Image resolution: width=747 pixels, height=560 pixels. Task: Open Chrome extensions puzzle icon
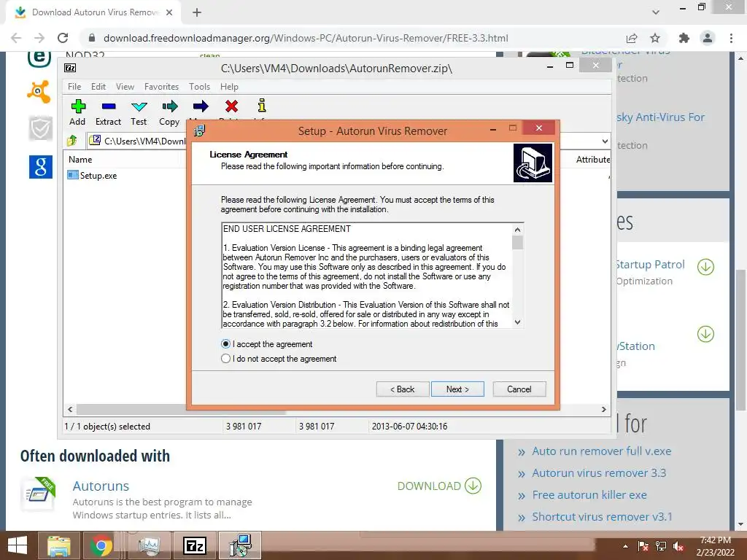coord(684,38)
